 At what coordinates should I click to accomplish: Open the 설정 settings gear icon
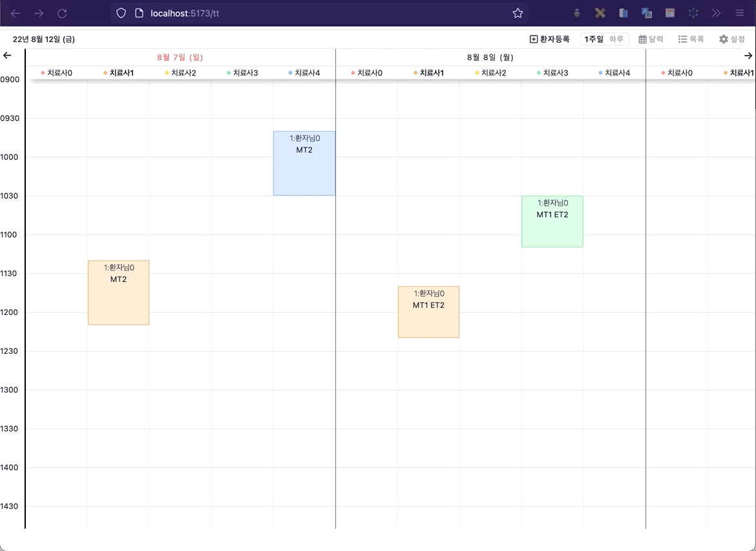click(x=732, y=39)
